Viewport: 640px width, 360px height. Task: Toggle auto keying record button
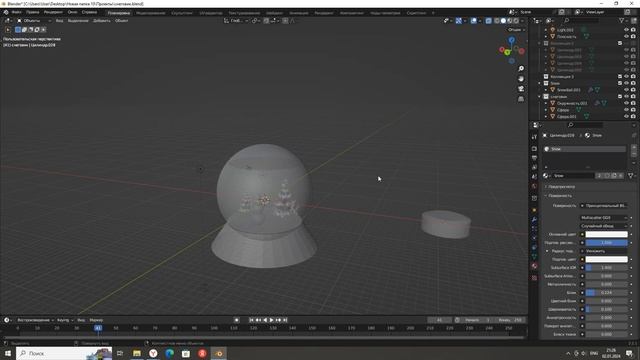point(237,320)
